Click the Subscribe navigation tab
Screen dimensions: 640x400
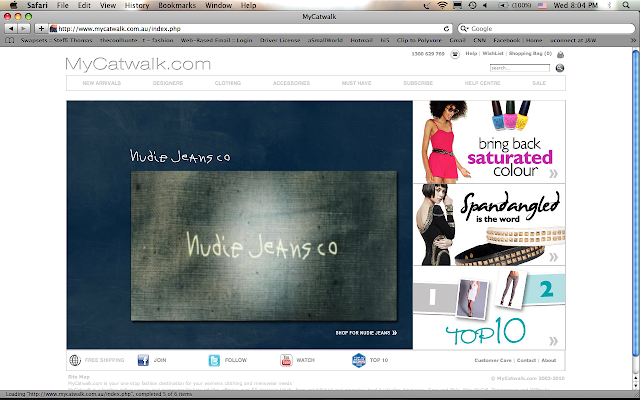(x=418, y=83)
